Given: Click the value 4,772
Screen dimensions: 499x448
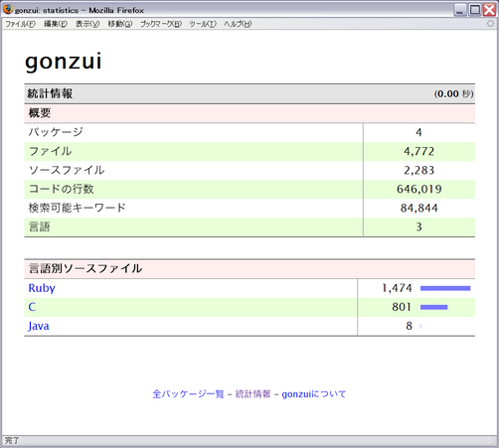Looking at the screenshot, I should tap(418, 151).
